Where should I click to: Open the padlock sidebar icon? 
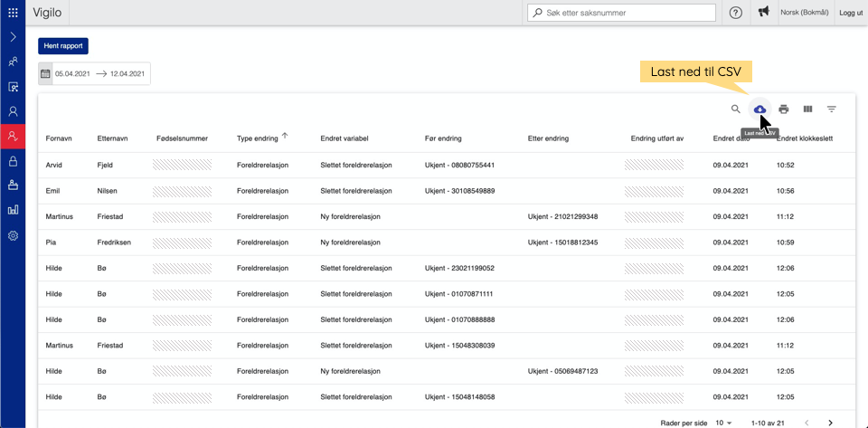[13, 161]
